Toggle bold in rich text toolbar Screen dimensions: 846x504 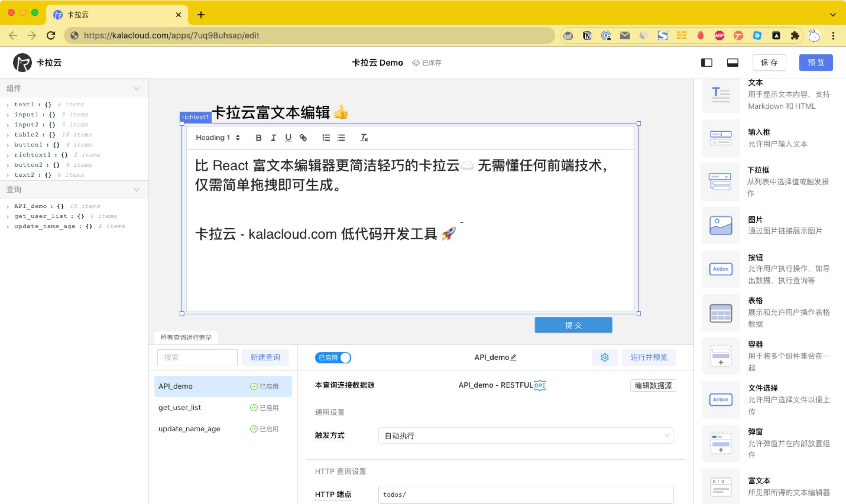pos(259,138)
